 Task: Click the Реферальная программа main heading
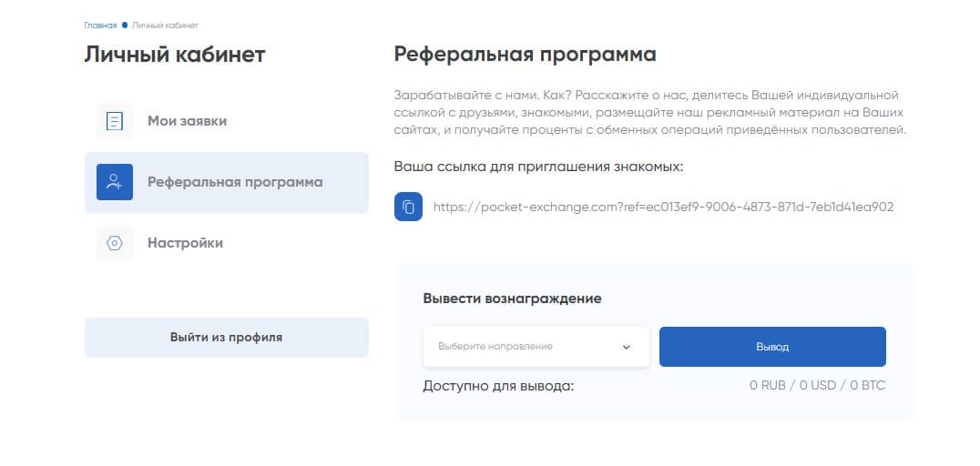pyautogui.click(x=525, y=55)
